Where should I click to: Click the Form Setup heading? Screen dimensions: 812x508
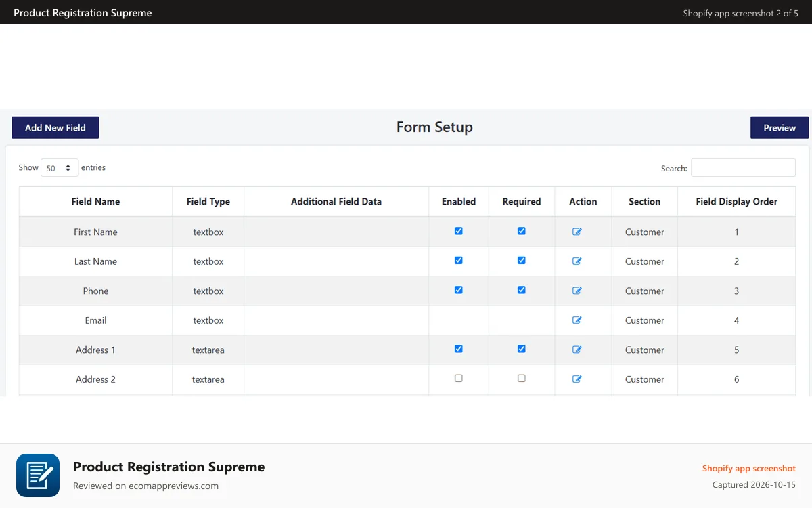pyautogui.click(x=434, y=127)
